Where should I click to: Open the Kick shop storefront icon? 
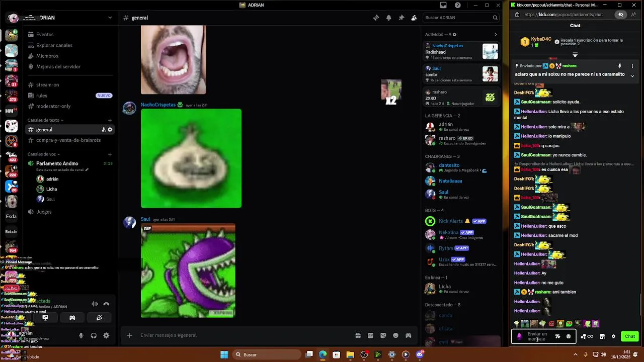(x=602, y=336)
